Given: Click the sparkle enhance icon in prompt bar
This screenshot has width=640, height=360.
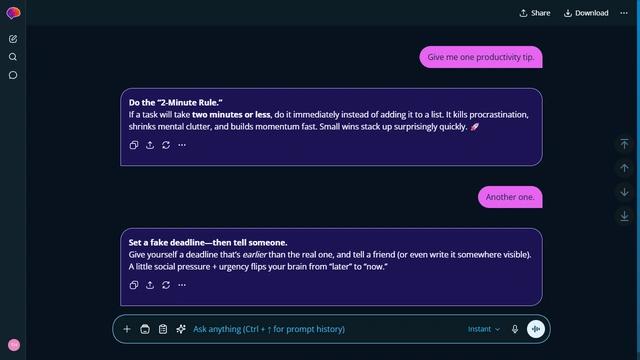Looking at the screenshot, I should pos(181,329).
